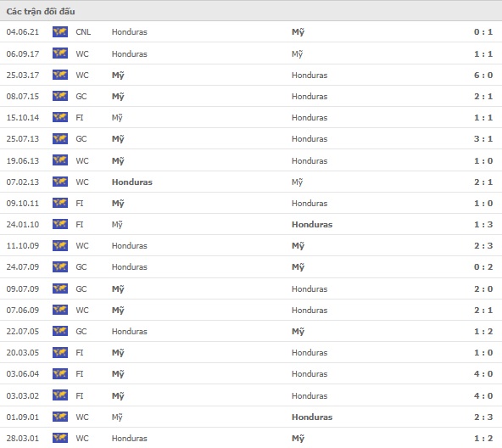Click the Các trận đối đầu header
Viewport: 502px width, 448px height.
click(x=41, y=11)
